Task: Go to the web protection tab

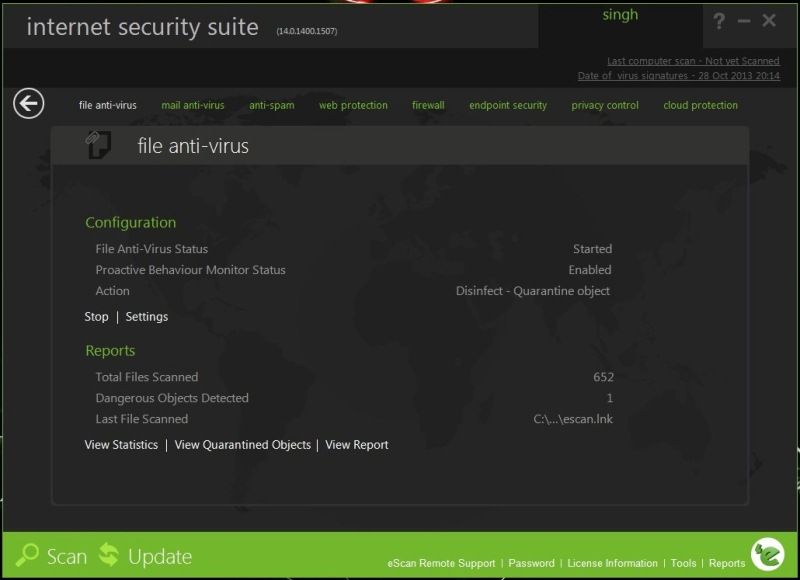Action: click(x=353, y=105)
